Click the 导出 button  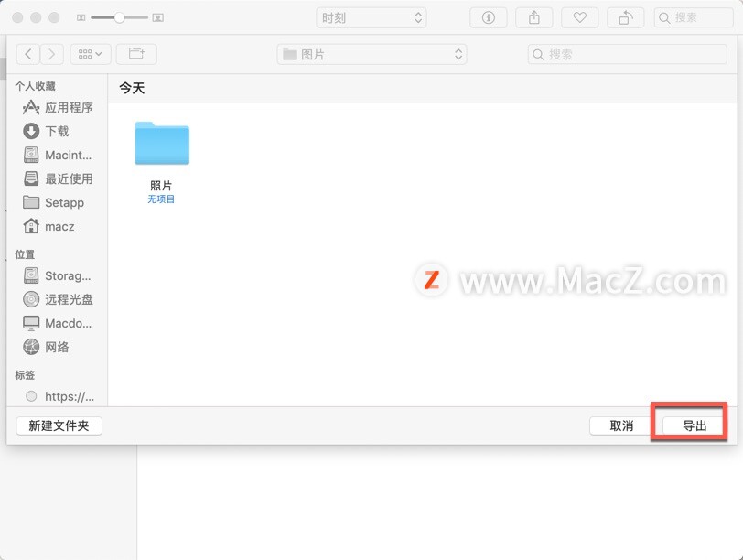[x=695, y=425]
